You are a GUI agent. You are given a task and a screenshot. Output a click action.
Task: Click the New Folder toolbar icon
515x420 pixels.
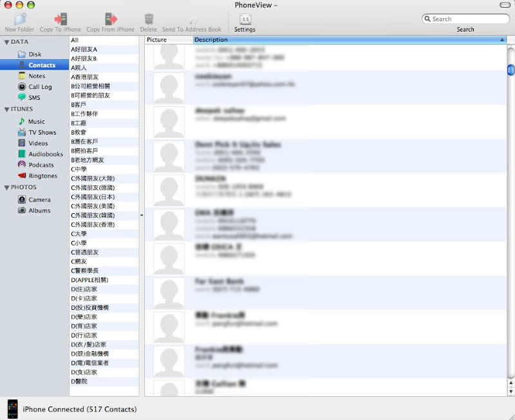20,19
